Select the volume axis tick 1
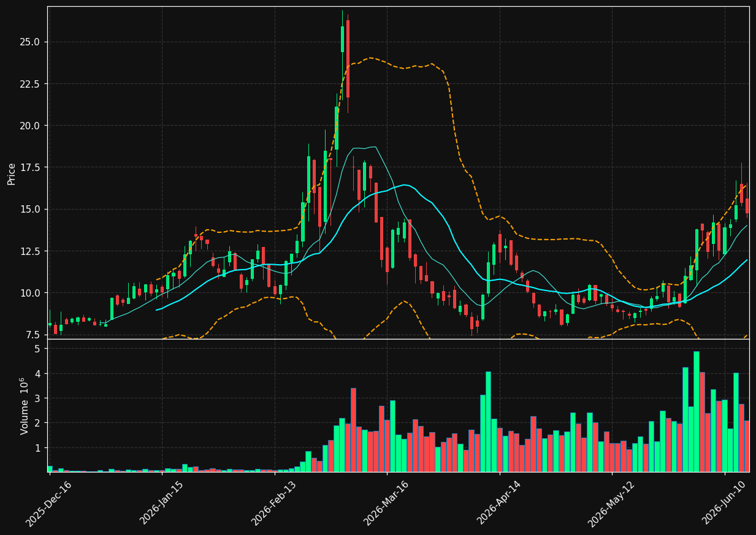The height and width of the screenshot is (535, 756). 37,448
